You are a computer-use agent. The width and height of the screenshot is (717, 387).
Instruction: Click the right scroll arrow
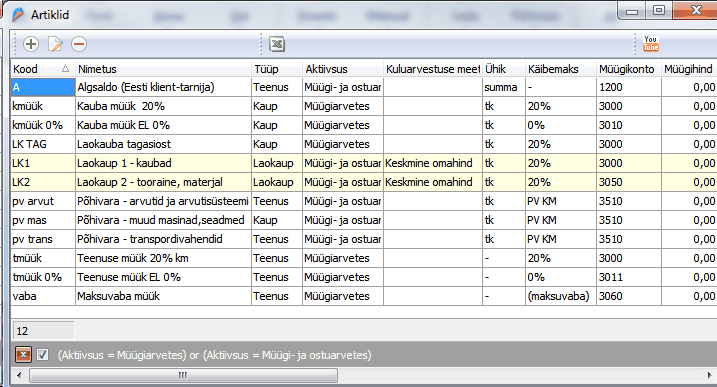pos(710,376)
